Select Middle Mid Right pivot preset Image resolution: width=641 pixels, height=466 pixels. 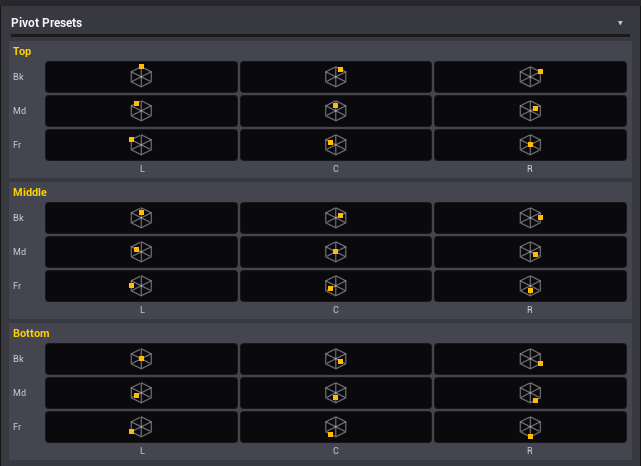530,252
